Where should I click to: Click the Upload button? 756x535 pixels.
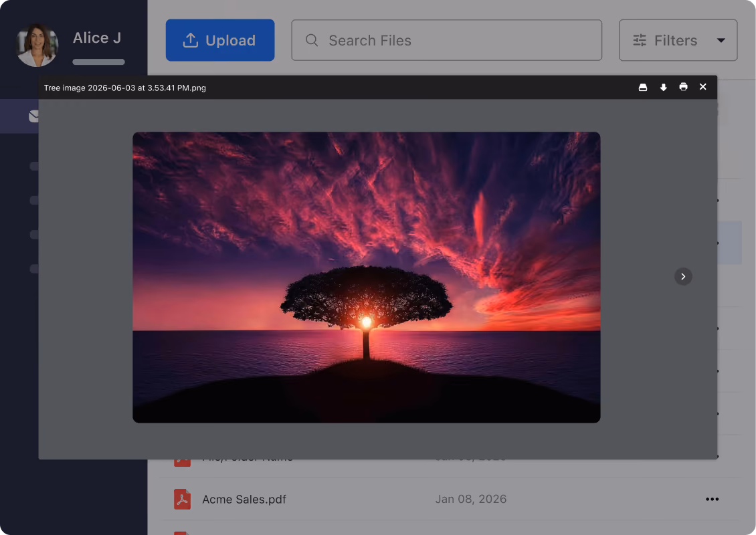coord(220,40)
